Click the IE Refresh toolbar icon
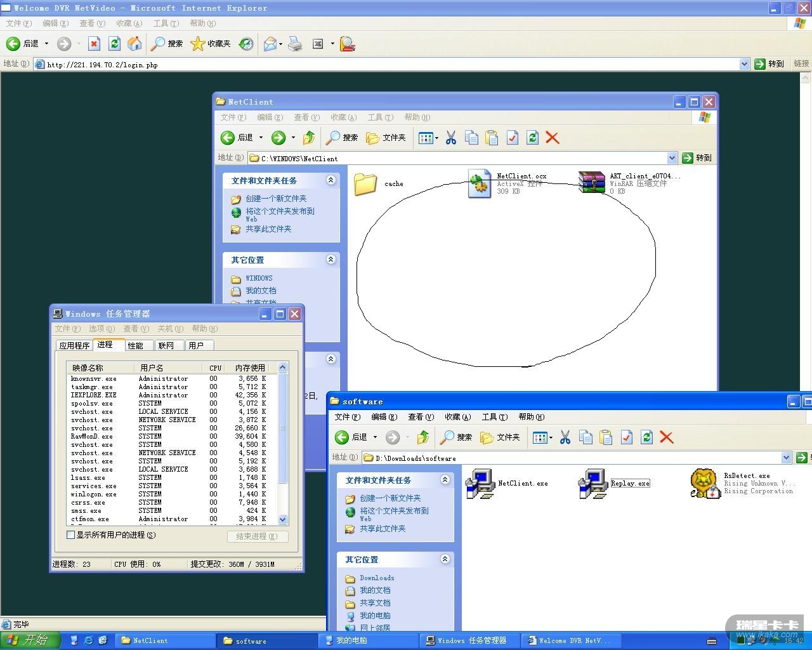Screen dimensions: 812x650 [x=114, y=43]
